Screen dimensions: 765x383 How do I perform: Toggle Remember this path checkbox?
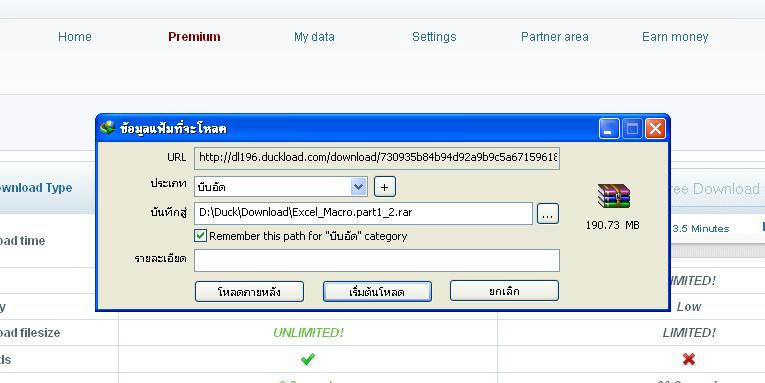coord(200,236)
